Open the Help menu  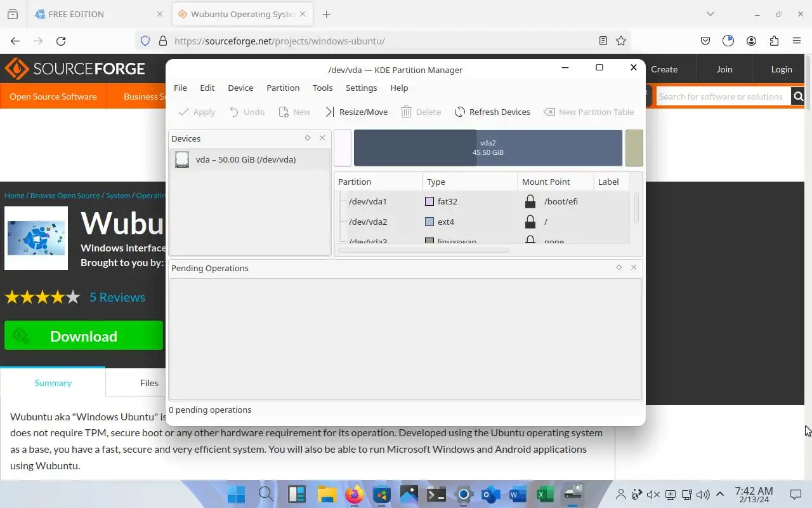399,88
